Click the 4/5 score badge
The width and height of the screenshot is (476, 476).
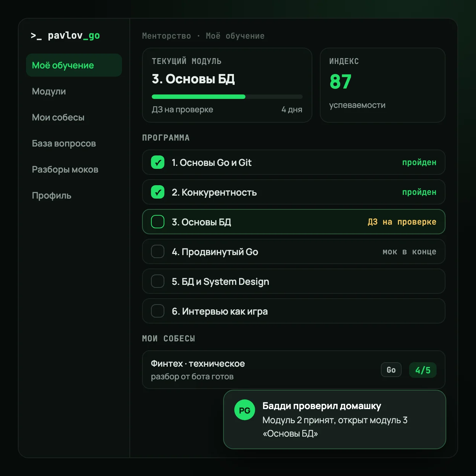pos(423,370)
